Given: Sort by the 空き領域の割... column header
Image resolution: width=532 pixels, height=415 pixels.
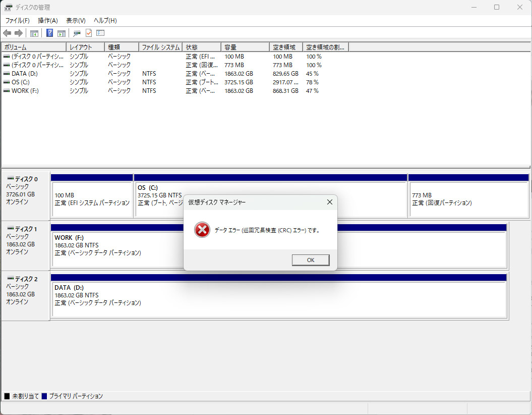Looking at the screenshot, I should (x=326, y=47).
